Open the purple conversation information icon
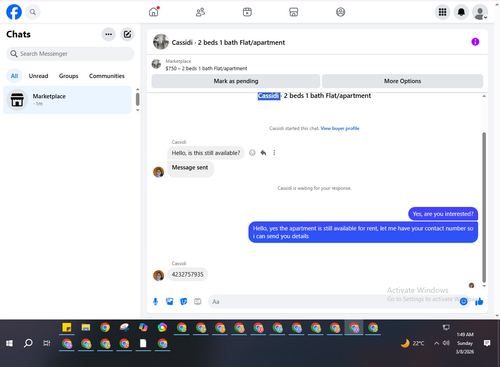The image size is (500, 367). tap(475, 42)
